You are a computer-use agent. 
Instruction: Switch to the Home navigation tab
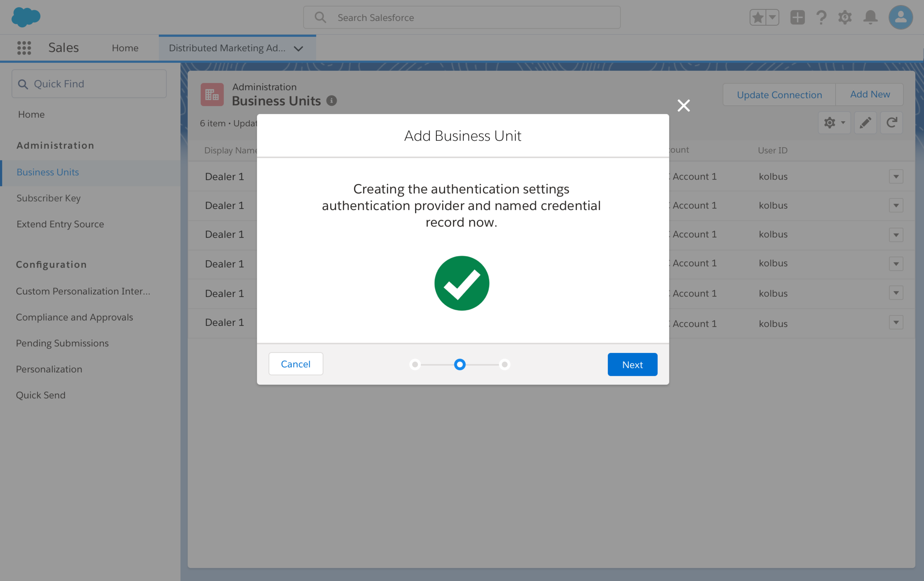point(125,48)
